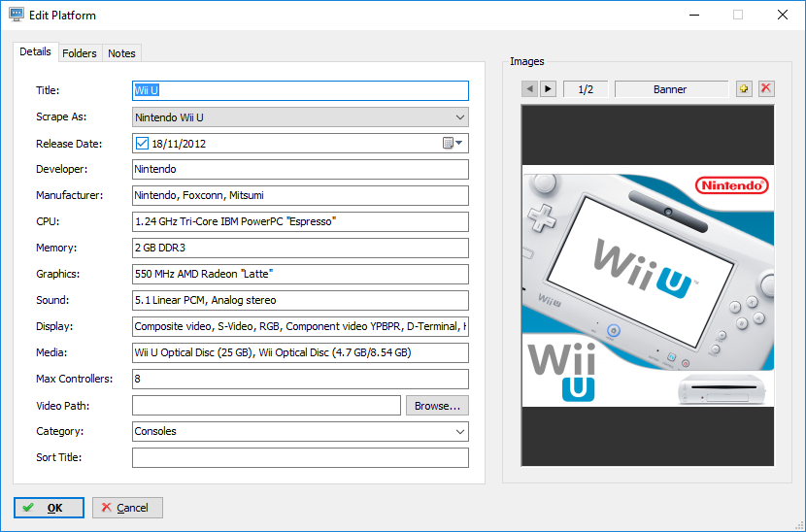Minimize the Edit Platform window
The width and height of the screenshot is (806, 532).
point(694,15)
